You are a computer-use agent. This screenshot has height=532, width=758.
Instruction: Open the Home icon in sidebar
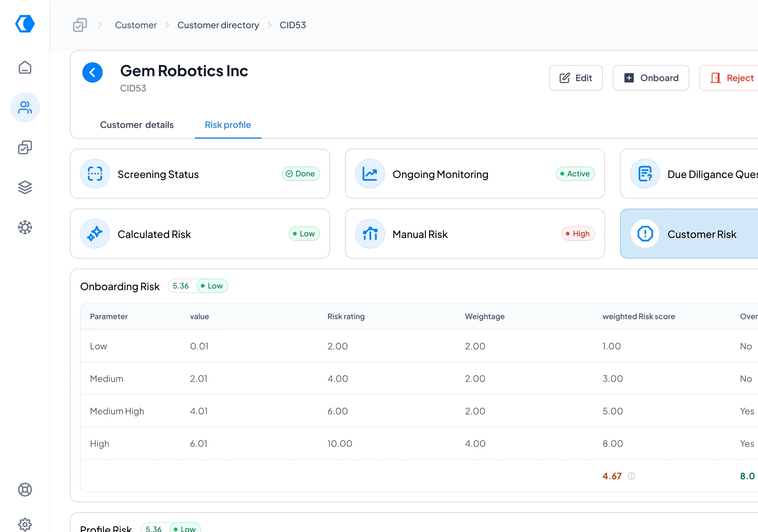(25, 68)
